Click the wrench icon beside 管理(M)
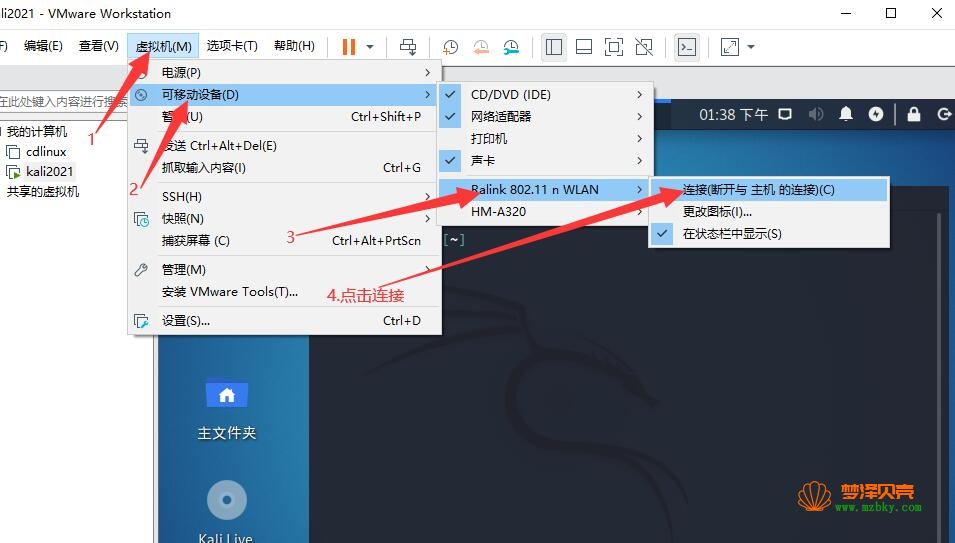 pyautogui.click(x=141, y=270)
